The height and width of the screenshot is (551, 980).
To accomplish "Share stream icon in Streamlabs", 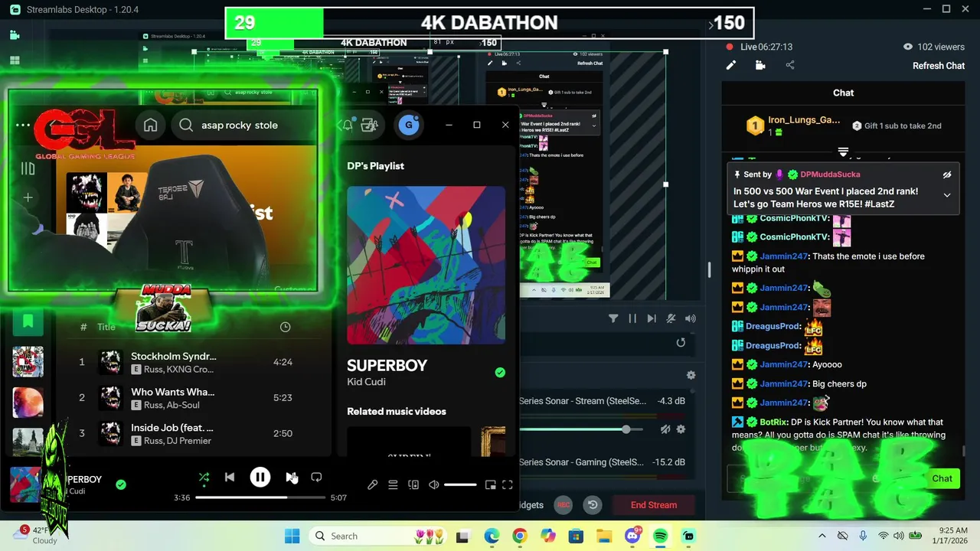I will click(790, 66).
